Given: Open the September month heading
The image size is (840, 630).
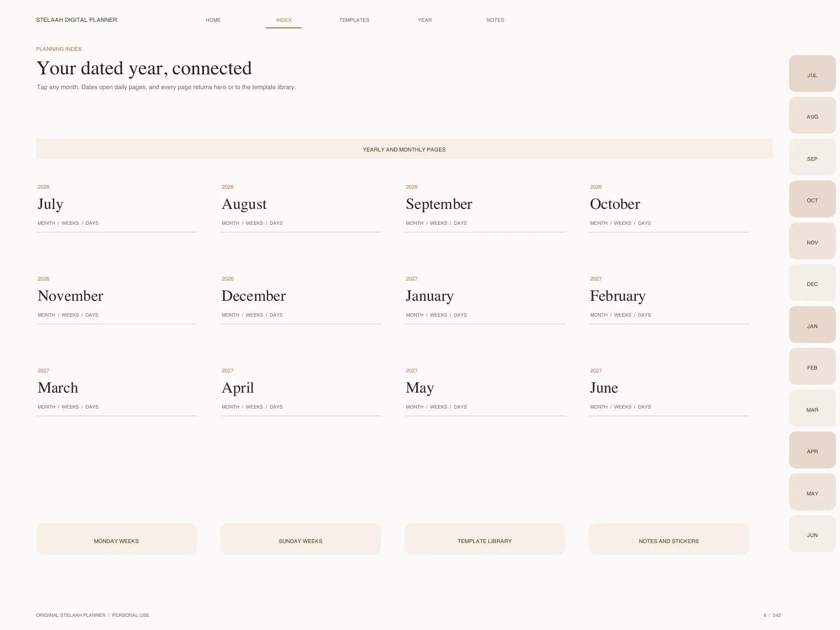Looking at the screenshot, I should 439,205.
